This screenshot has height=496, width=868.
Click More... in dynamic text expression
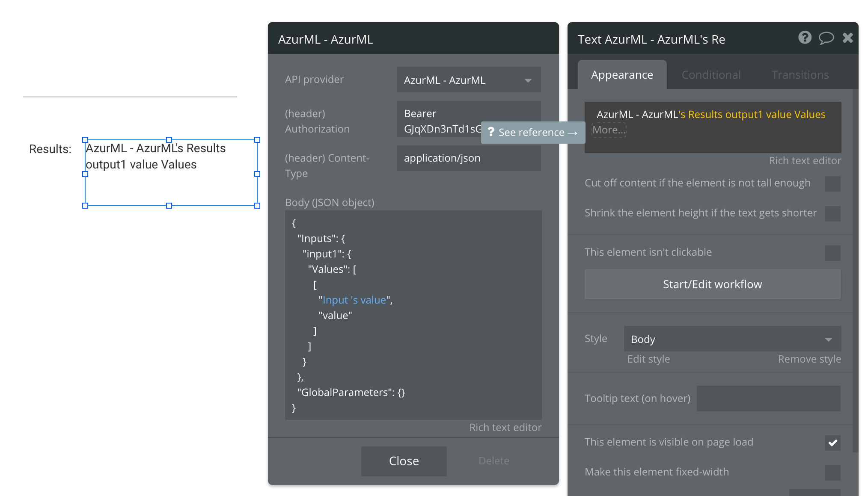[x=609, y=130]
